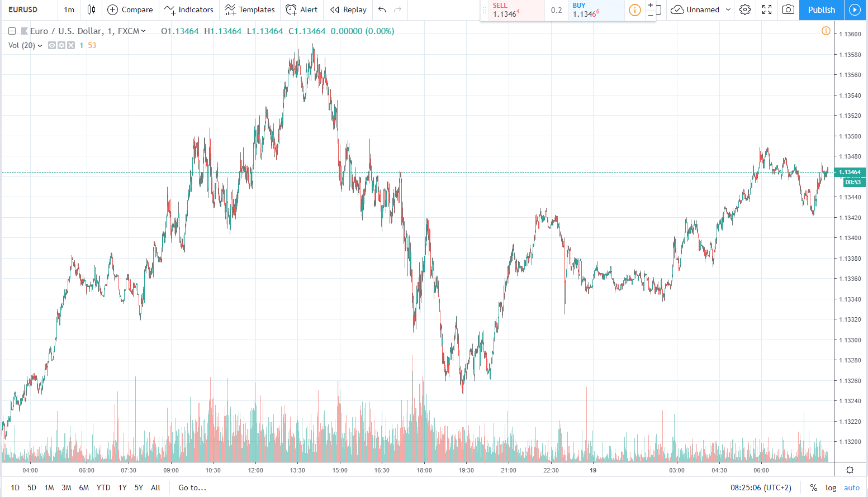Redo the last chart action
This screenshot has width=868, height=497.
(398, 9)
